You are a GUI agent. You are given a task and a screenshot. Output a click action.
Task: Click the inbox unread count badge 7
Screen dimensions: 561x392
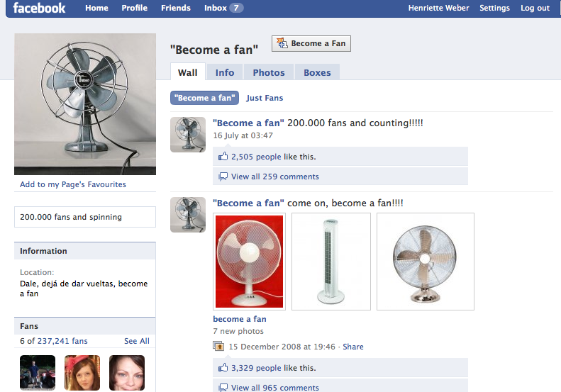pyautogui.click(x=236, y=8)
